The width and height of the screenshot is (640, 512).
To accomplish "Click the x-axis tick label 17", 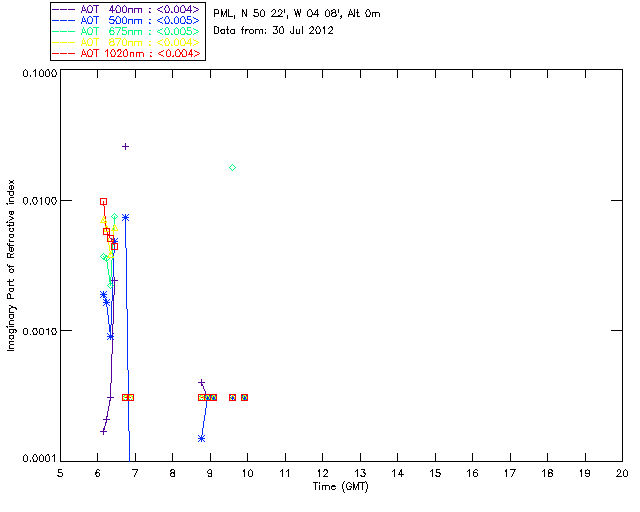I will pyautogui.click(x=510, y=473).
